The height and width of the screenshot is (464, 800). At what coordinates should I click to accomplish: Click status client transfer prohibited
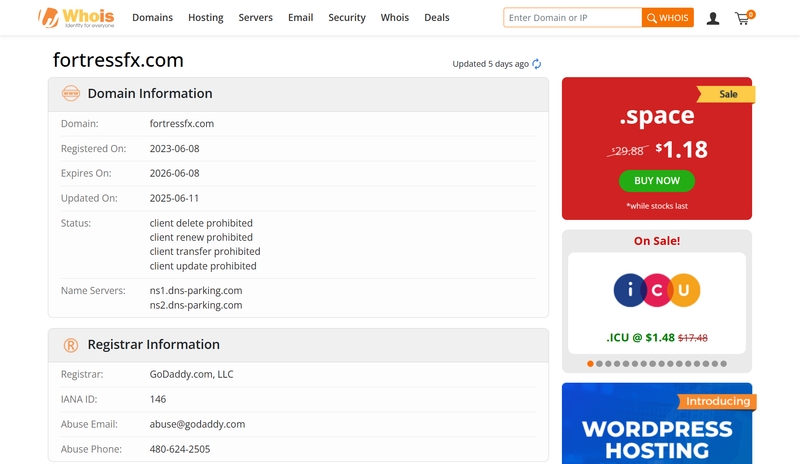click(205, 252)
